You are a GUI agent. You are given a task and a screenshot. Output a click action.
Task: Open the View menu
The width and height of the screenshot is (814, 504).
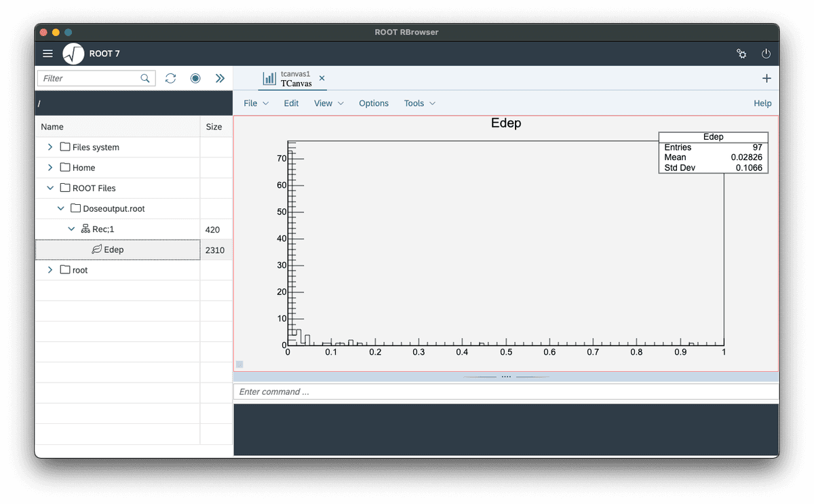pos(329,103)
